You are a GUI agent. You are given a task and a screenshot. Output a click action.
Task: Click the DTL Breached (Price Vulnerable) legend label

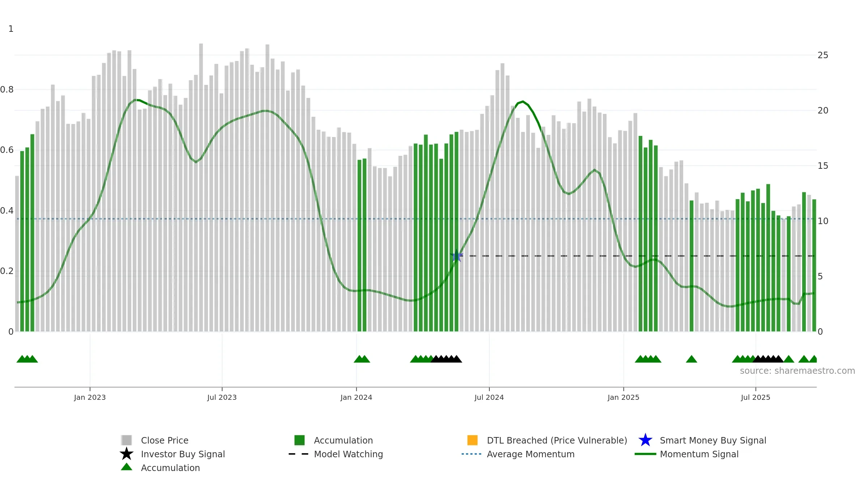tap(557, 440)
